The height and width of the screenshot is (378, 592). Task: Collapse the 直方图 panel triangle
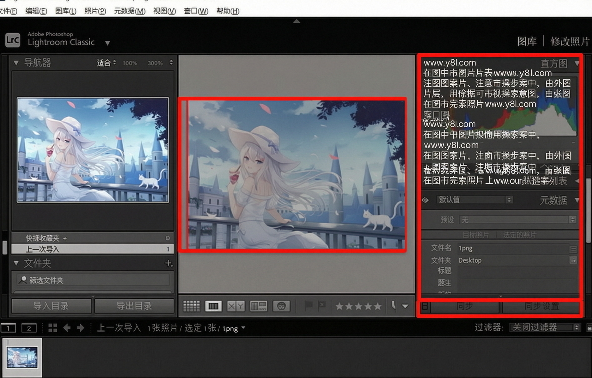(x=577, y=63)
